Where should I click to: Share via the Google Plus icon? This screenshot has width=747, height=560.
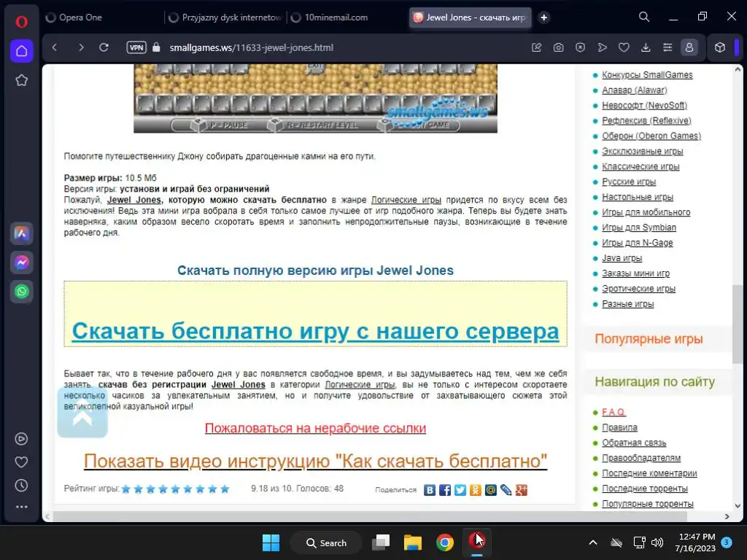tap(521, 490)
